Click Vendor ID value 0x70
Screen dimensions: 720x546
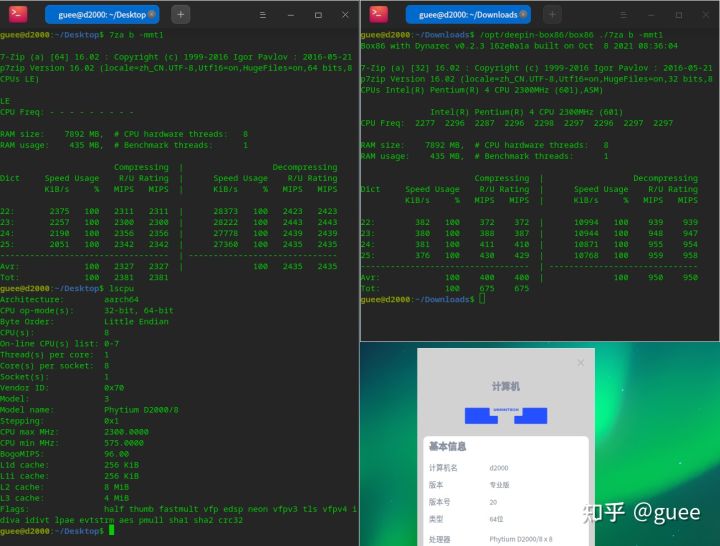(114, 388)
